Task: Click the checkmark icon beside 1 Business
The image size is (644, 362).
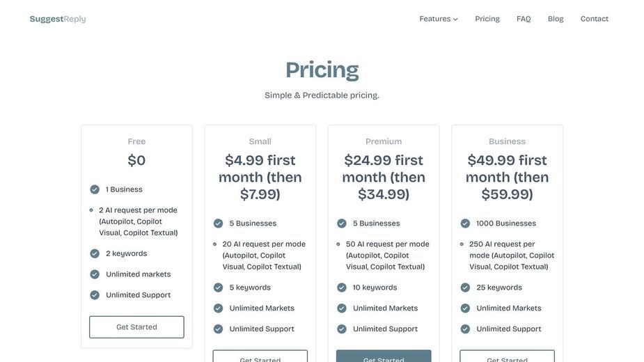Action: (x=95, y=189)
